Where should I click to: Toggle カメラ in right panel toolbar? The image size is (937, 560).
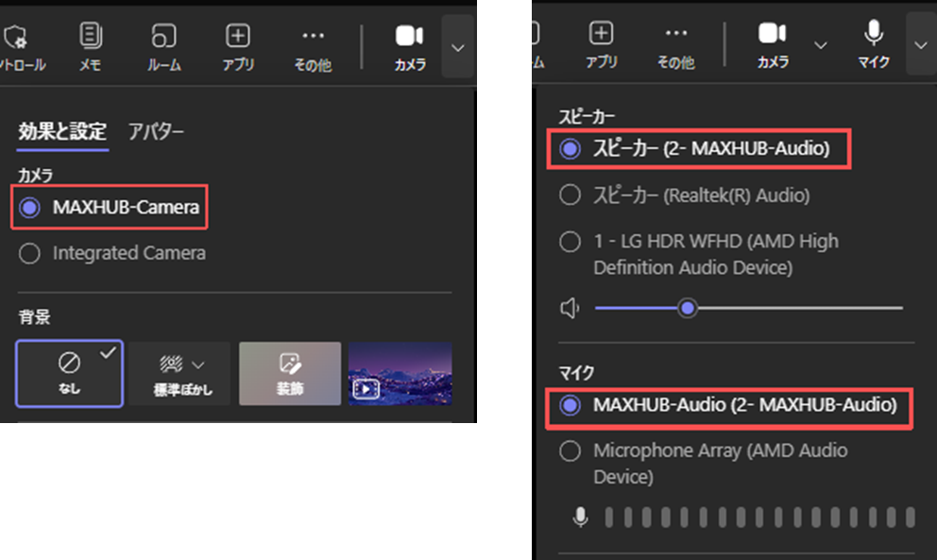[773, 44]
